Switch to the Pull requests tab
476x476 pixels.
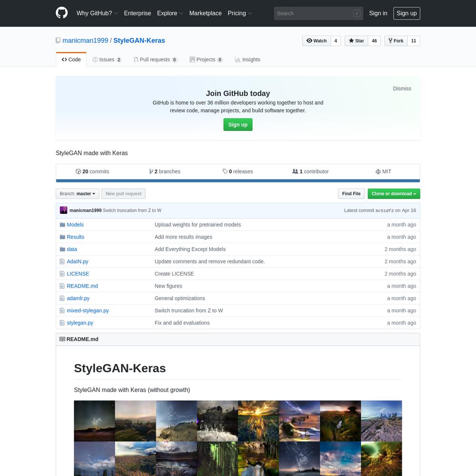[x=156, y=59]
